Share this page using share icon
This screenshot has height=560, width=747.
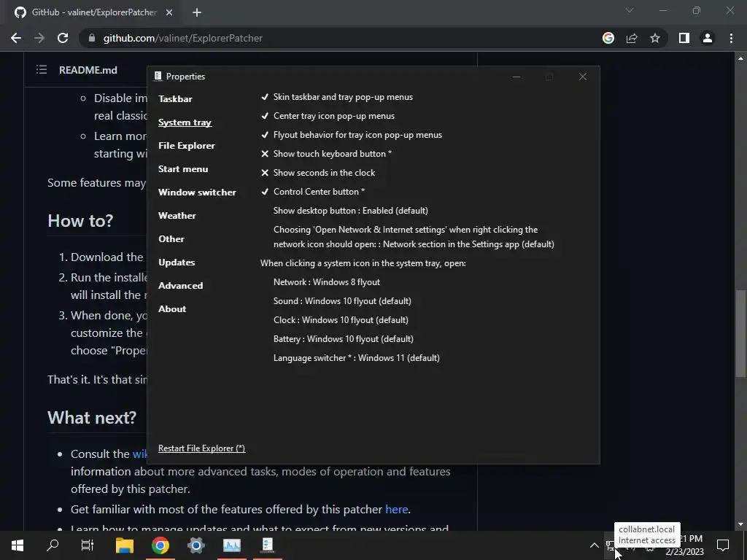pyautogui.click(x=632, y=38)
